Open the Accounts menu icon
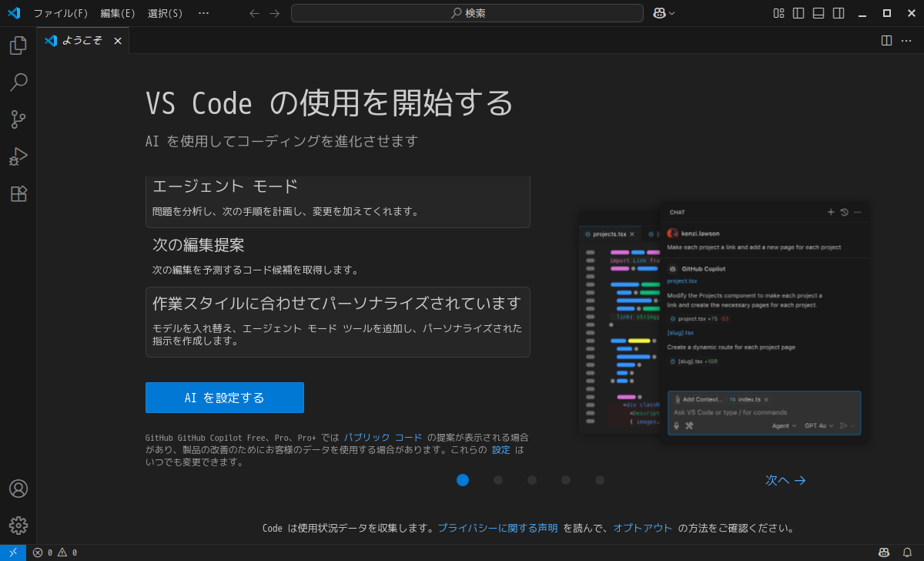Image resolution: width=924 pixels, height=561 pixels. pos(18,489)
